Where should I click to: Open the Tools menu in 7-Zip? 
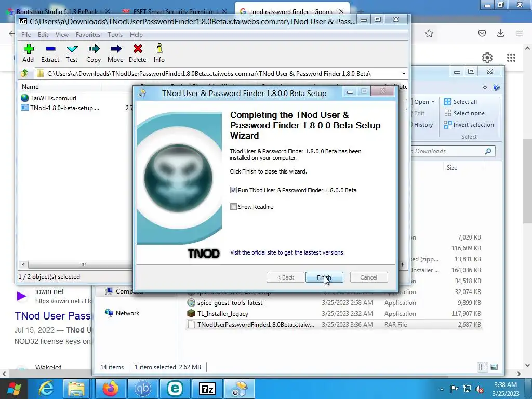115,35
